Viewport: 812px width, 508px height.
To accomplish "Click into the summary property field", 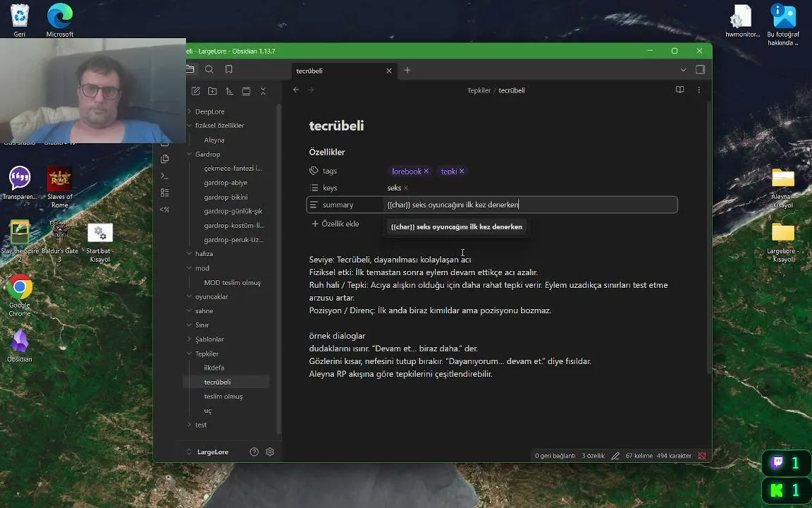I will [x=531, y=205].
